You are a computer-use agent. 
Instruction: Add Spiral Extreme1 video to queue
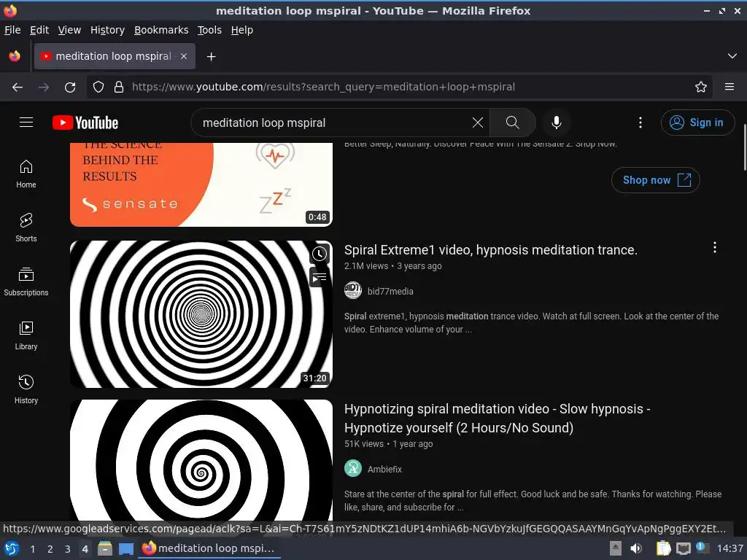320,277
